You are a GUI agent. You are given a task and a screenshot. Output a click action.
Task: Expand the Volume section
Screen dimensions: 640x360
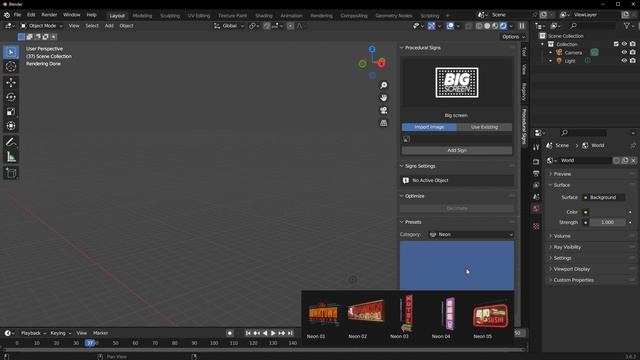562,236
